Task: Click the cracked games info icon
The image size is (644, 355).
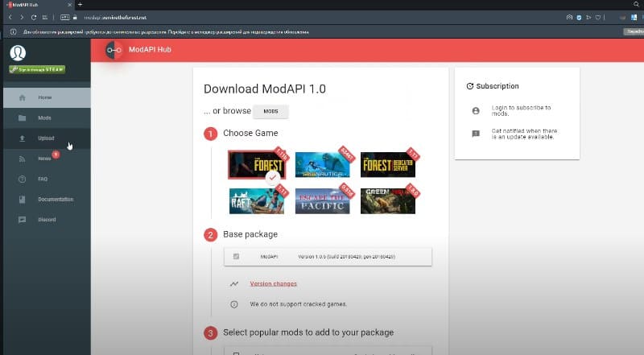Action: tap(234, 304)
